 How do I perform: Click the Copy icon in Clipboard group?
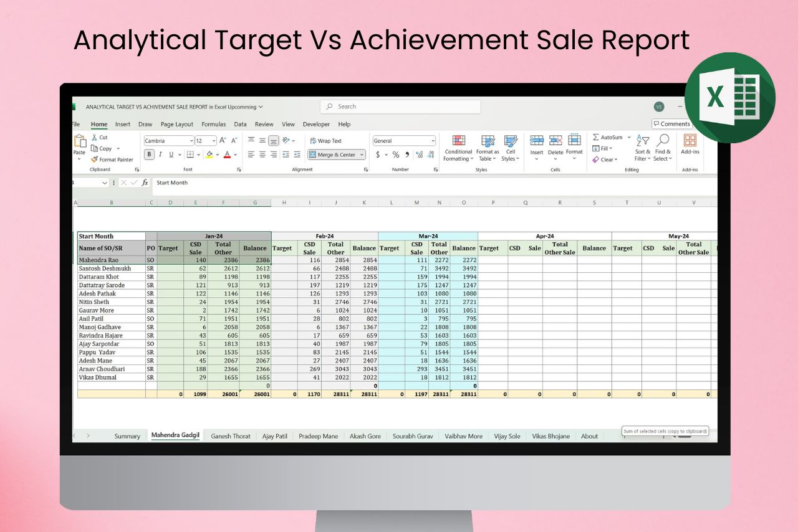pos(95,148)
